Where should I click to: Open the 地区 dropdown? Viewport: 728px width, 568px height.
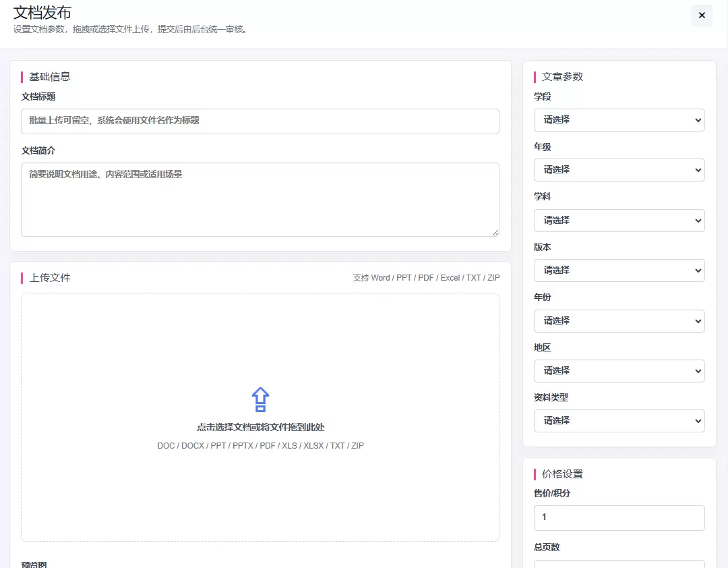619,371
